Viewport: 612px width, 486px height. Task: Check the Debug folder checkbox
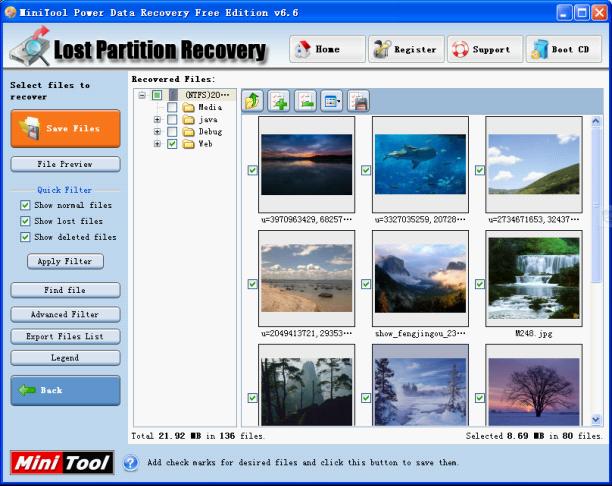(172, 132)
